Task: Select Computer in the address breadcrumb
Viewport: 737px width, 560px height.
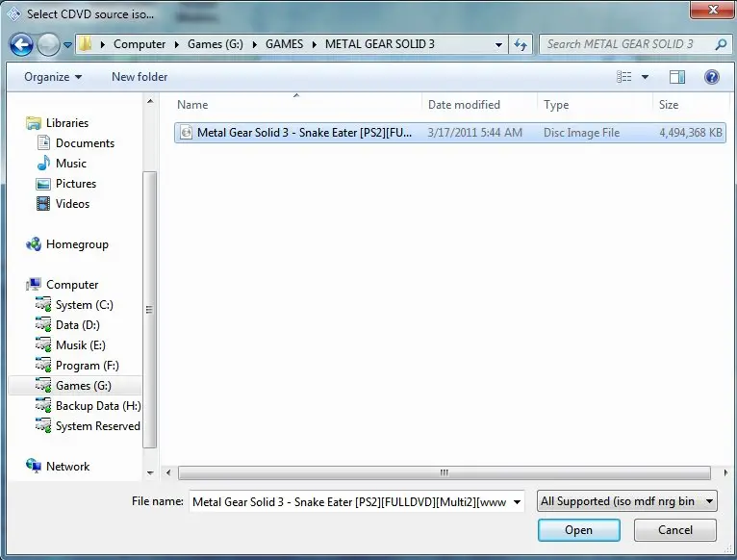Action: 140,44
